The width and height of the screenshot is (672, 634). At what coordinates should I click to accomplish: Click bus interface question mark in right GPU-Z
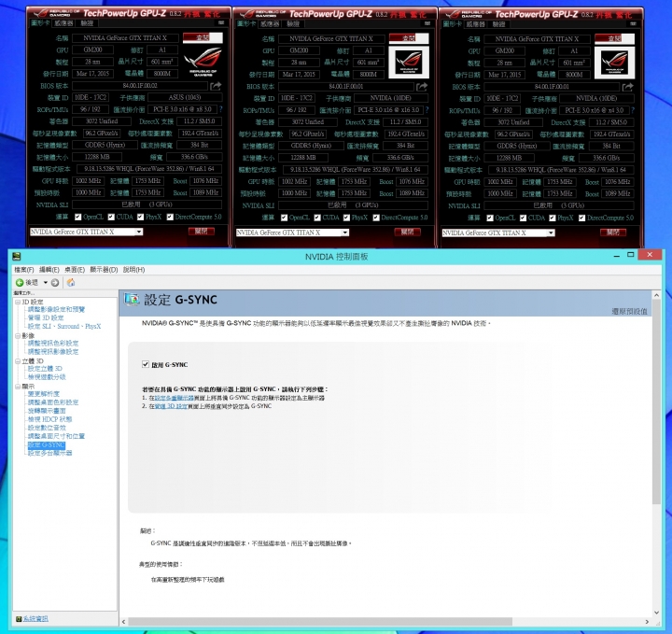633,110
